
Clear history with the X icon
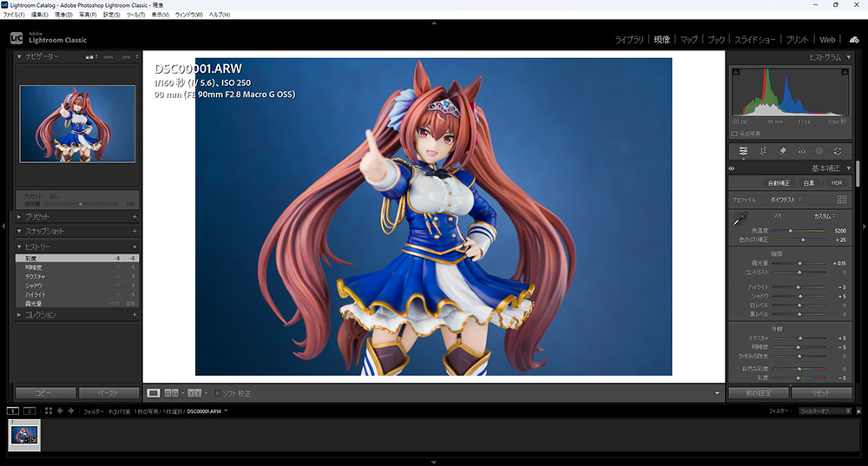(135, 246)
